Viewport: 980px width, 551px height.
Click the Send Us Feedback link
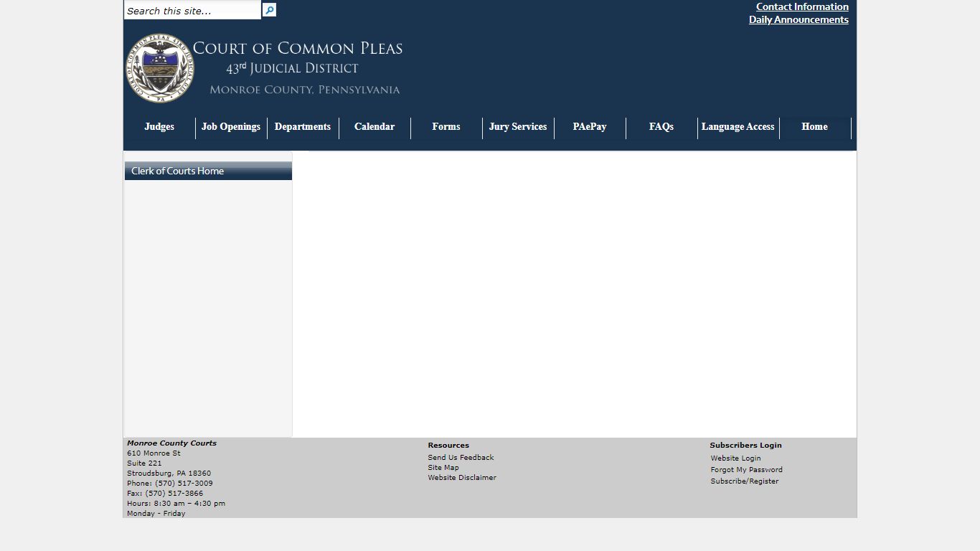(x=461, y=458)
